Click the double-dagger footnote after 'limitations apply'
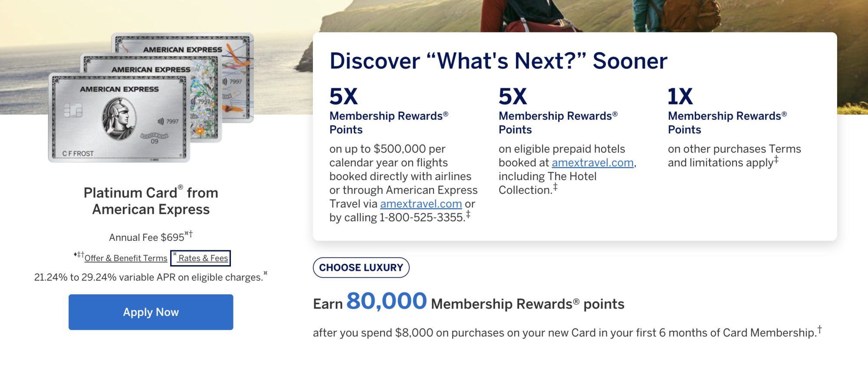This screenshot has width=868, height=365. point(776,160)
